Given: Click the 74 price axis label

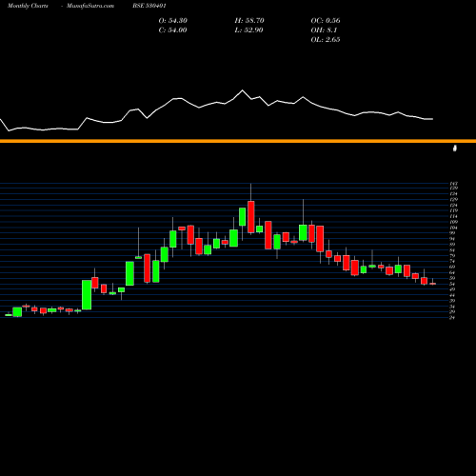Looking at the screenshot, I should [452, 262].
